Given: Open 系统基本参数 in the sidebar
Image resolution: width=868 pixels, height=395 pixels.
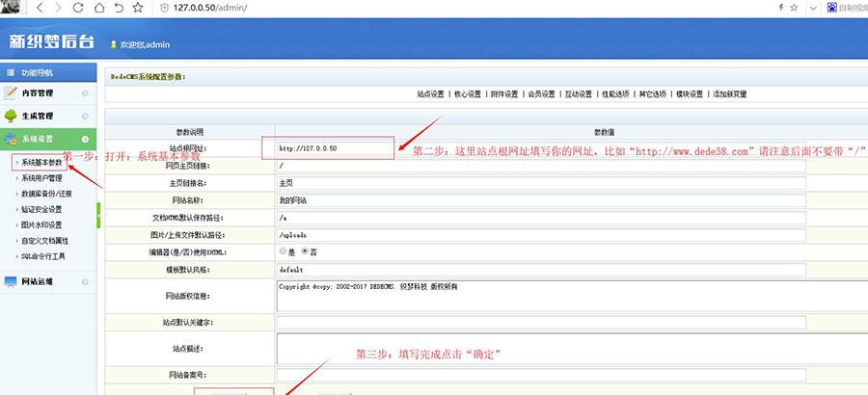Looking at the screenshot, I should tap(41, 163).
